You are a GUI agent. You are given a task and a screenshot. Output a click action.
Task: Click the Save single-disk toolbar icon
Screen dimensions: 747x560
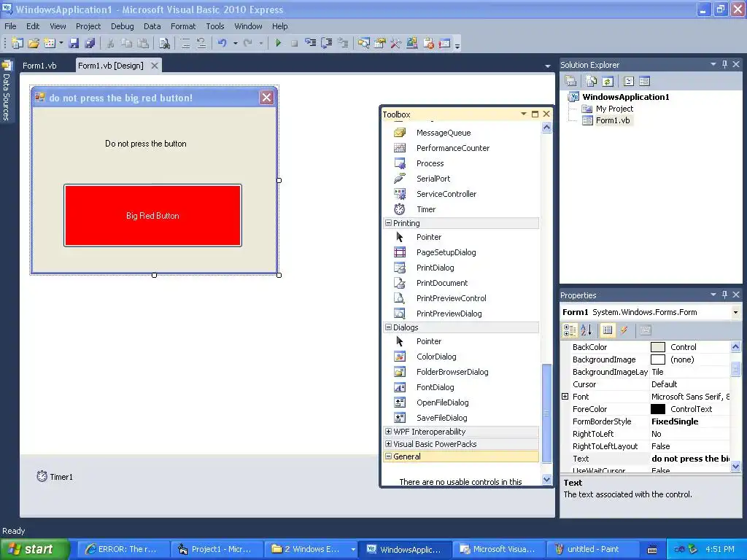74,43
